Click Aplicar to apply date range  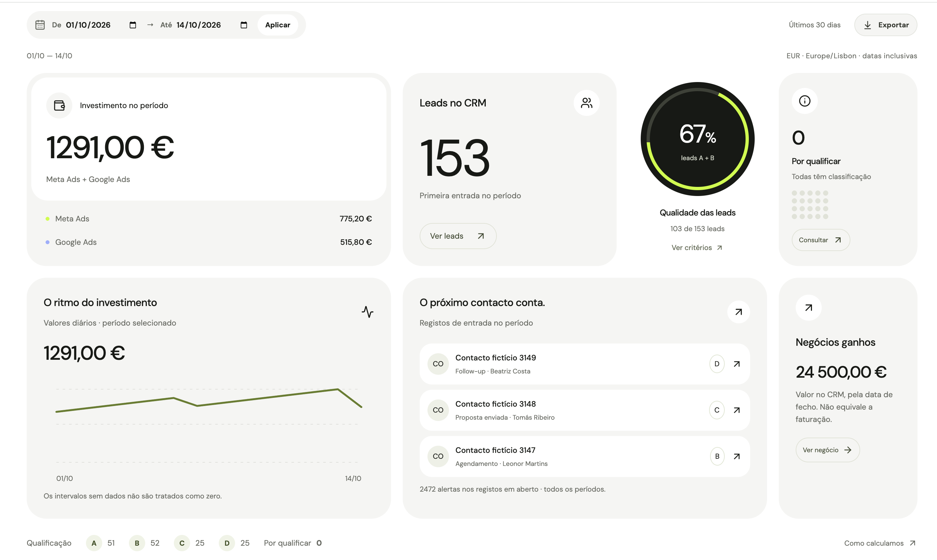coord(278,25)
